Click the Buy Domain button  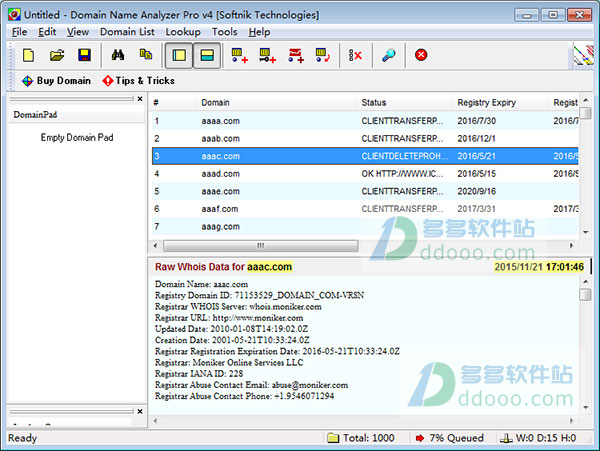(56, 81)
